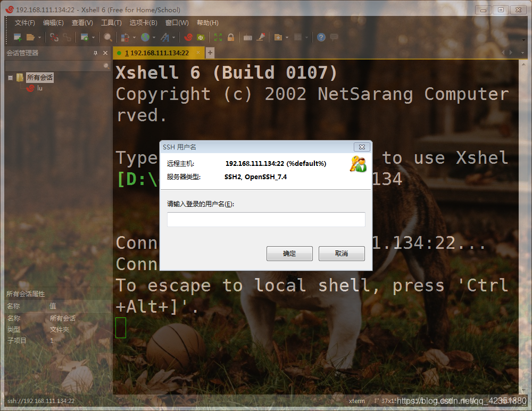Cancel the dialog with 取消 button
Screen dimensions: 532x411
point(342,254)
